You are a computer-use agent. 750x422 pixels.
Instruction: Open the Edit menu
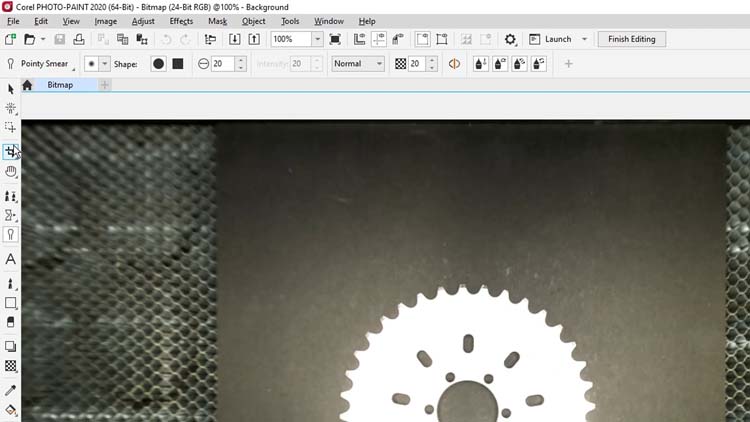41,21
